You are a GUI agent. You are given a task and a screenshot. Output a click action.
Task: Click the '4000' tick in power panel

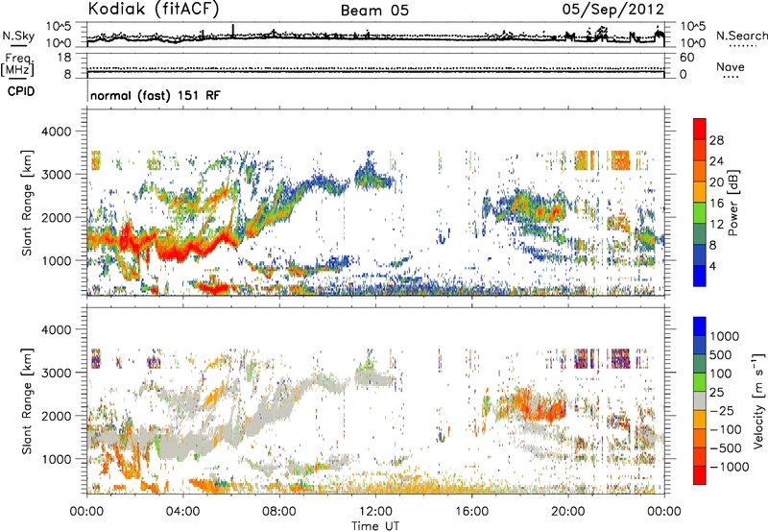click(x=59, y=132)
